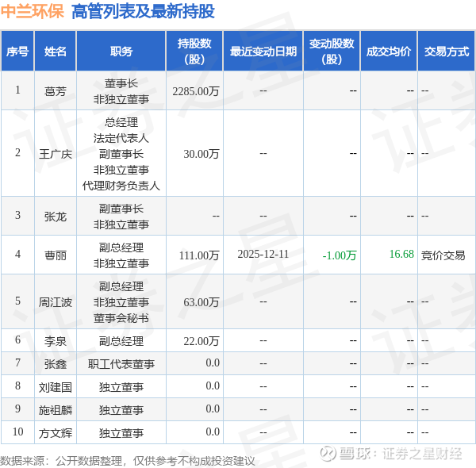Click the date 2025-12-11
Viewport: 476px width, 468px height.
click(263, 254)
